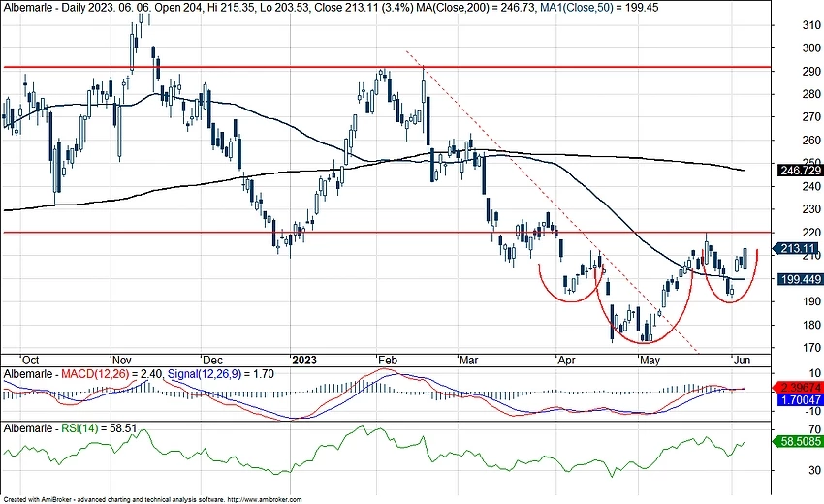Open the www.amibroker.com footer link

tap(265, 500)
